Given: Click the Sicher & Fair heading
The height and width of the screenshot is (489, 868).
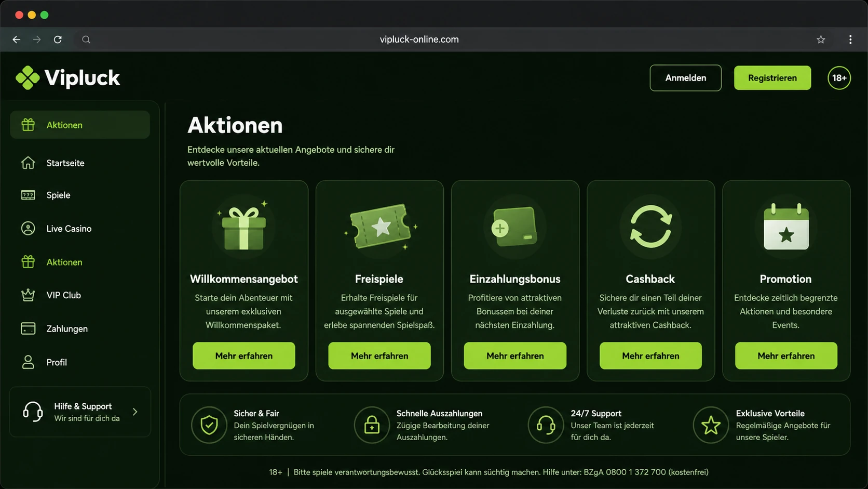Looking at the screenshot, I should (x=256, y=413).
